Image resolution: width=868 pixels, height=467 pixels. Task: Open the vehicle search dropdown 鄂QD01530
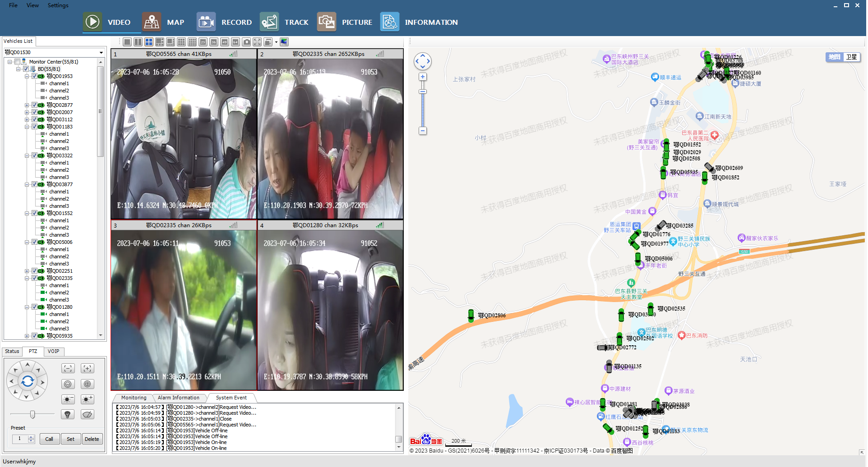pyautogui.click(x=101, y=53)
